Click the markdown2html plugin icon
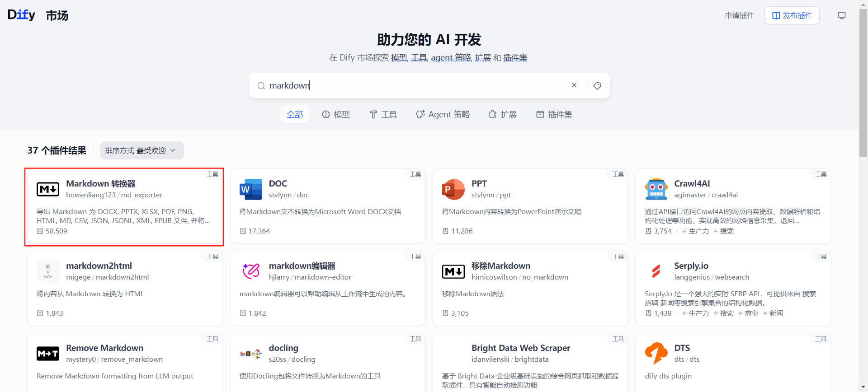This screenshot has width=868, height=392. [48, 271]
